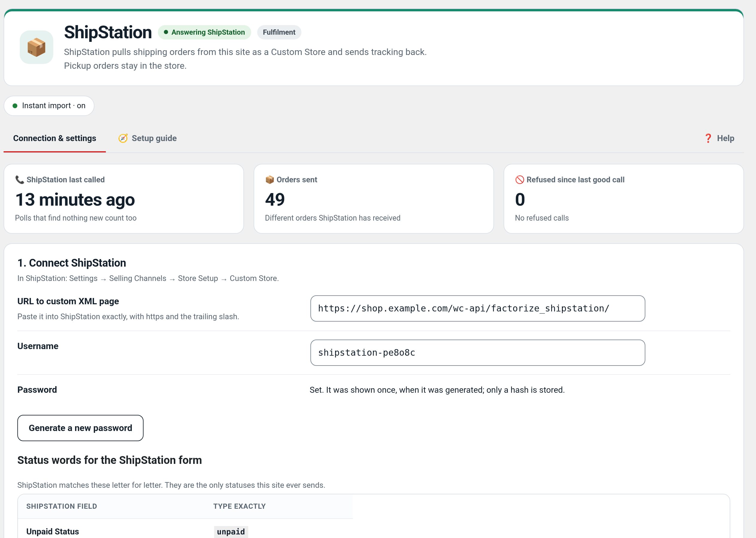Click Generate a new password button

[x=80, y=428]
